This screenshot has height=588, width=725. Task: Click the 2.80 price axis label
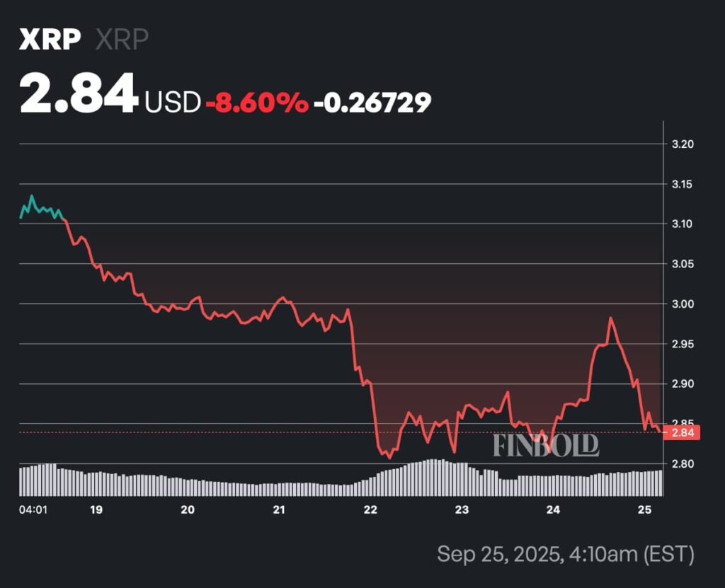pyautogui.click(x=681, y=463)
